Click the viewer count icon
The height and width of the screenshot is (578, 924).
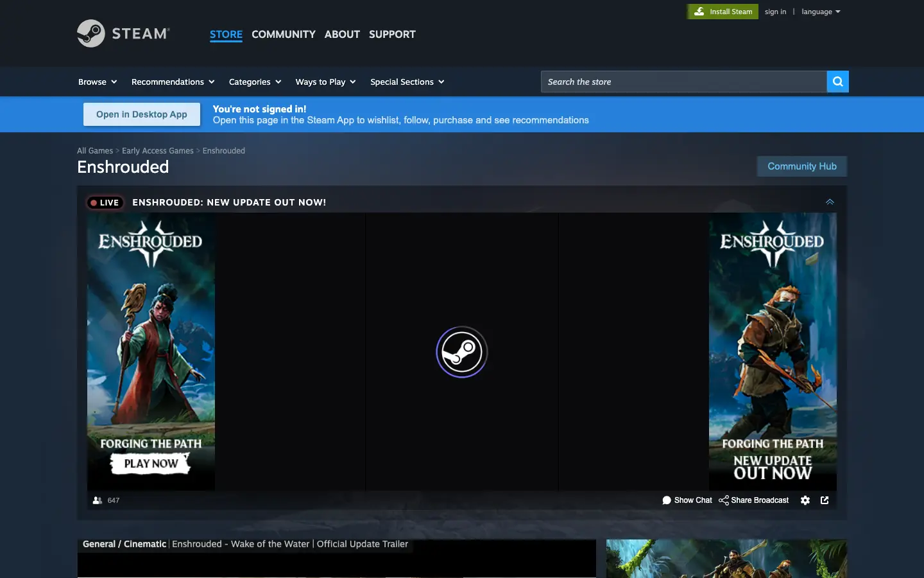[98, 500]
